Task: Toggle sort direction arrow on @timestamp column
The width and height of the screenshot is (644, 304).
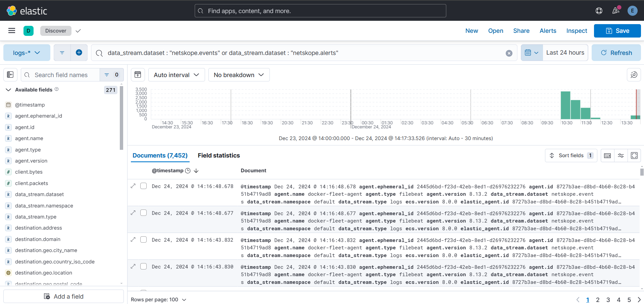Action: pos(196,171)
